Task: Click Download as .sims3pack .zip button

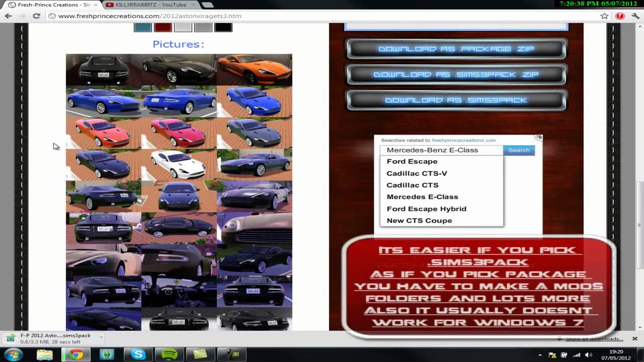Action: tap(456, 74)
